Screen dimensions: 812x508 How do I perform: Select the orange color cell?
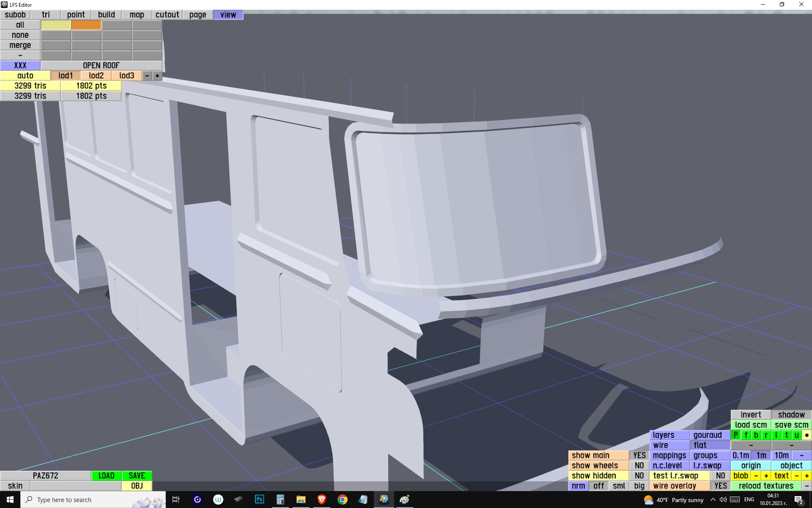(x=86, y=25)
